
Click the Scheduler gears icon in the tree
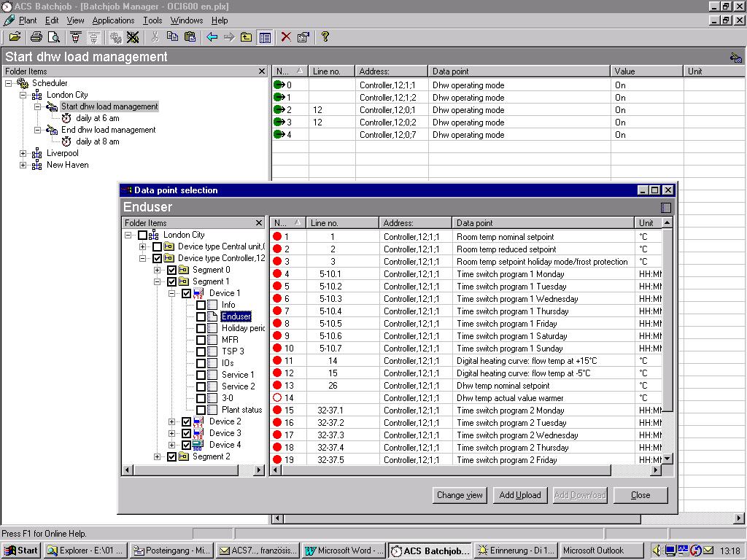(23, 83)
